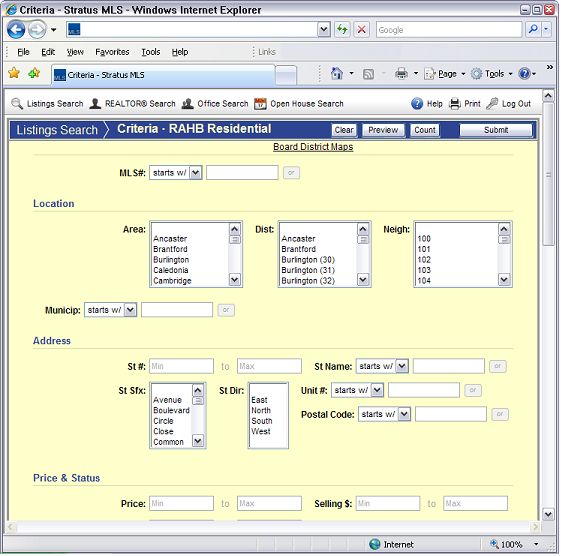Select the Criteria - Stratus MLS tab
Image resolution: width=561 pixels, height=556 pixels.
tap(163, 75)
